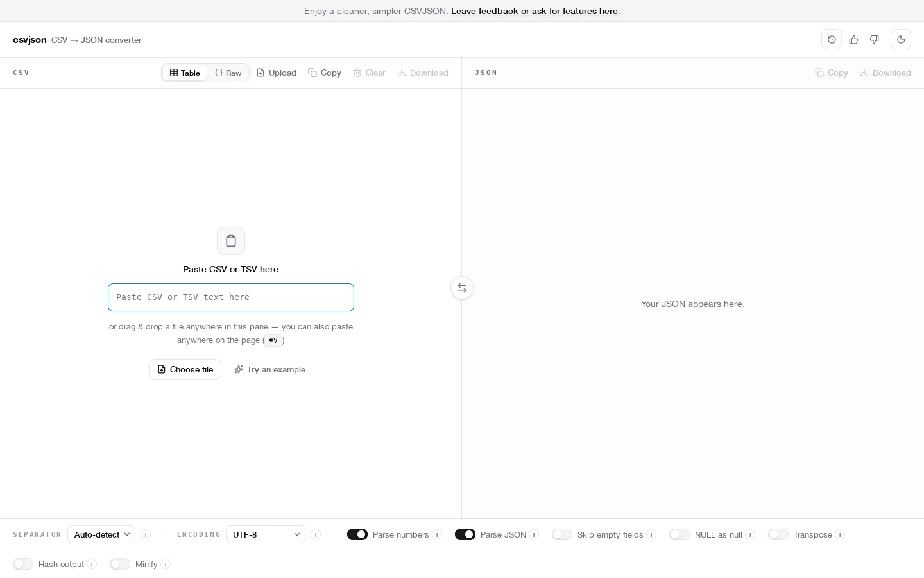This screenshot has height=578, width=924.
Task: Download the JSON output
Action: [x=886, y=73]
